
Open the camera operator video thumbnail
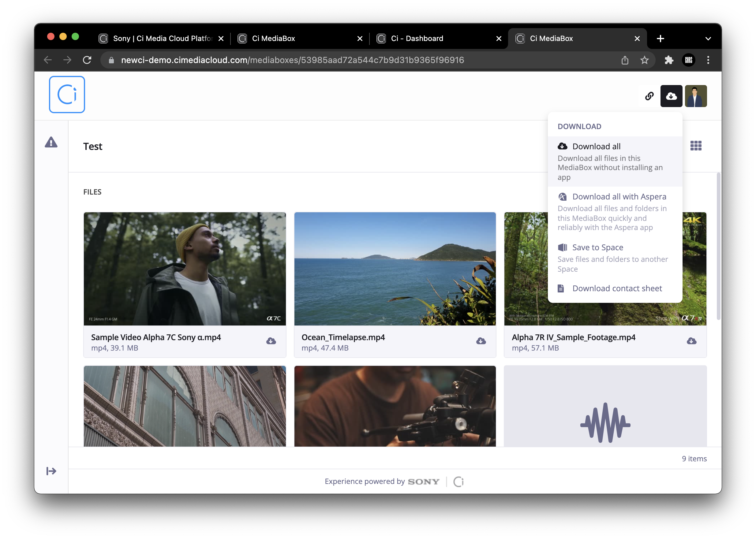(x=395, y=406)
